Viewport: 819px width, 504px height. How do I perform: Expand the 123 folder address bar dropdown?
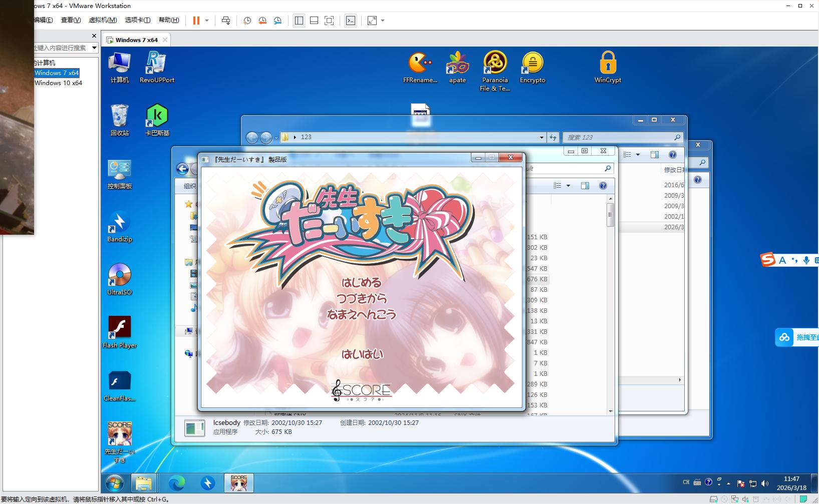point(541,137)
